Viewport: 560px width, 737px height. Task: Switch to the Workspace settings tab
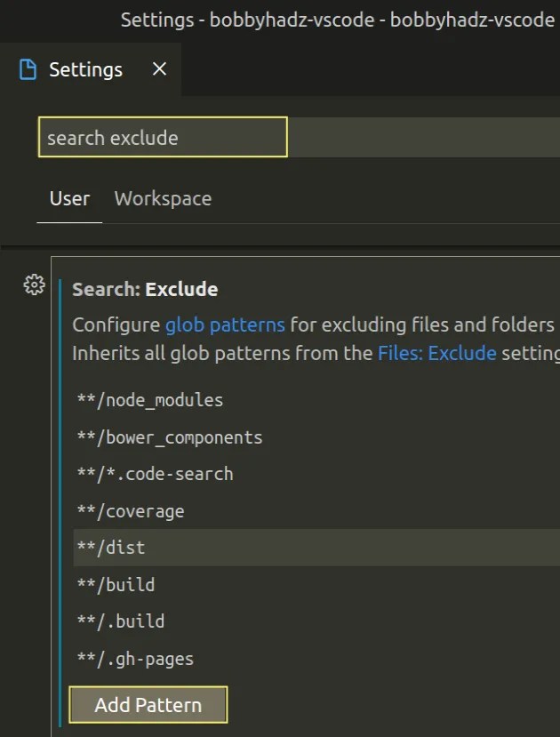tap(163, 198)
